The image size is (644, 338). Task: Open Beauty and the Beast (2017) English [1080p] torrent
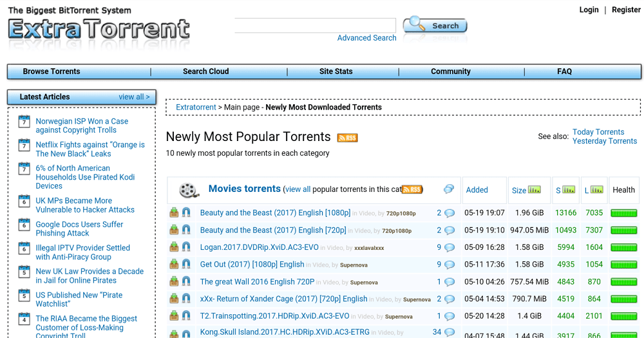click(x=275, y=212)
